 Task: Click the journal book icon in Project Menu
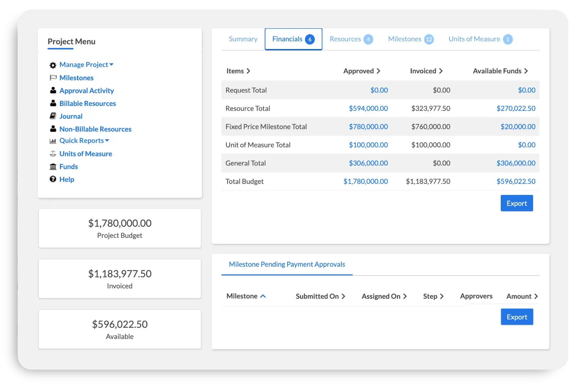pos(53,116)
